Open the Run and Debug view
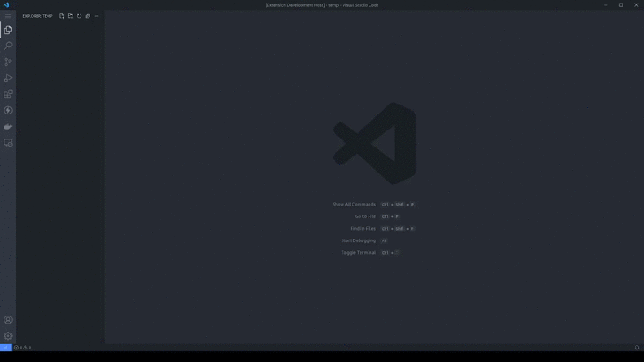The image size is (644, 362). (x=8, y=78)
